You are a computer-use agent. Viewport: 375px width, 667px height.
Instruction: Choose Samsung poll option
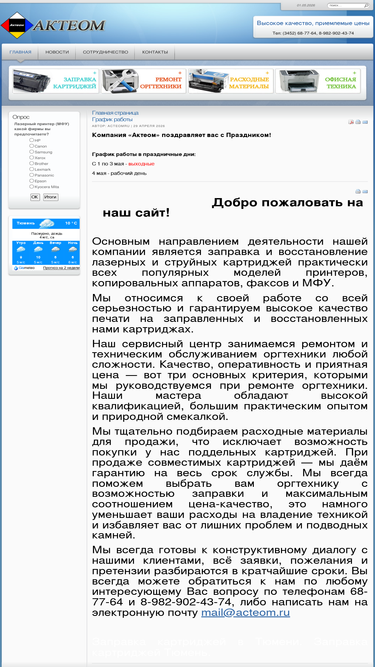coord(31,151)
